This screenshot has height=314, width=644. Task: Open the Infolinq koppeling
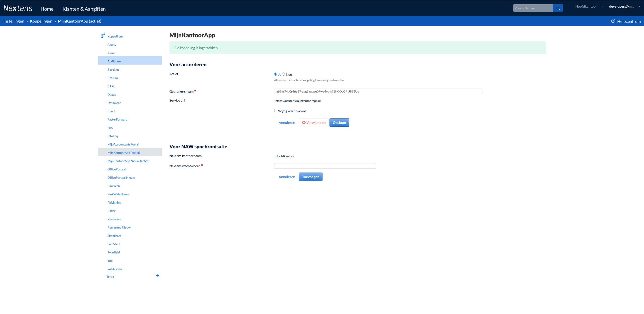112,136
